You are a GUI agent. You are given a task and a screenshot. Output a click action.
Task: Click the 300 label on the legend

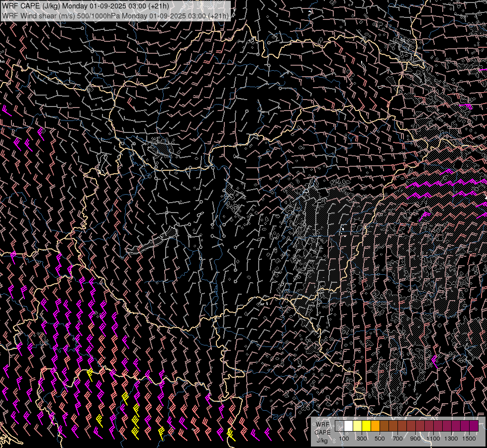click(362, 439)
